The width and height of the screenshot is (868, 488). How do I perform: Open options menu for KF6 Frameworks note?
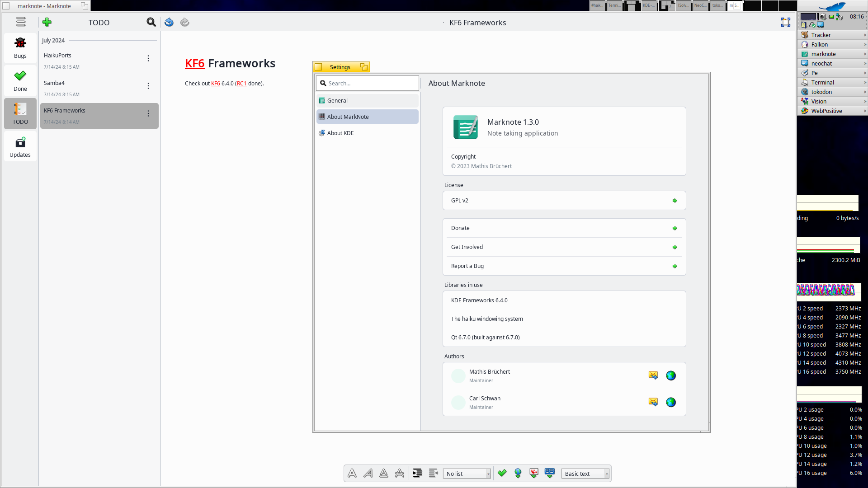pyautogui.click(x=148, y=113)
